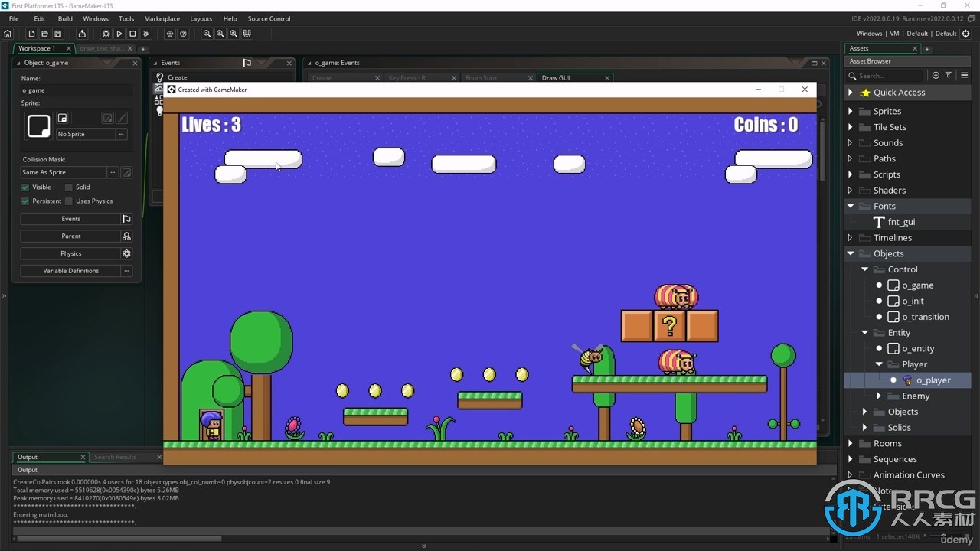Open a project with the folder icon
The image size is (980, 551).
click(x=44, y=34)
